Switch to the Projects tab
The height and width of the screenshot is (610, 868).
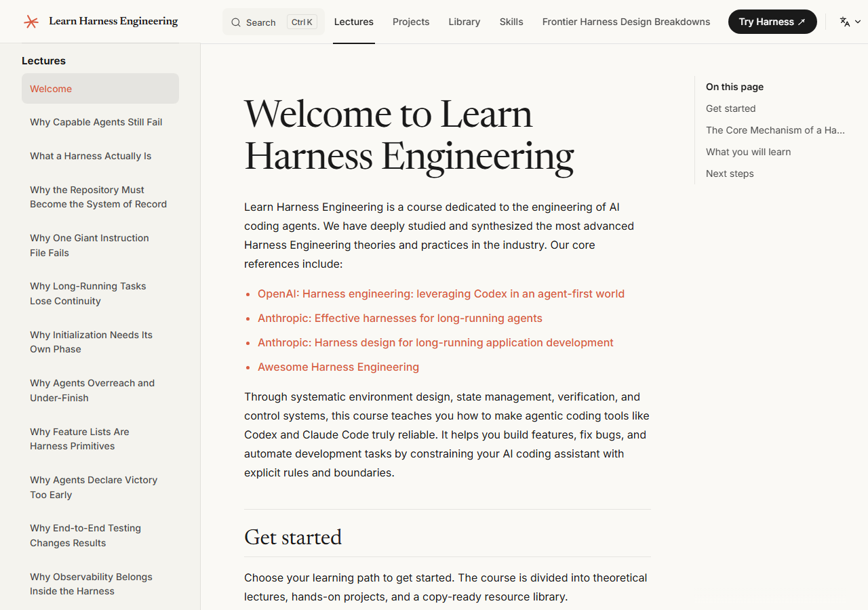[411, 22]
